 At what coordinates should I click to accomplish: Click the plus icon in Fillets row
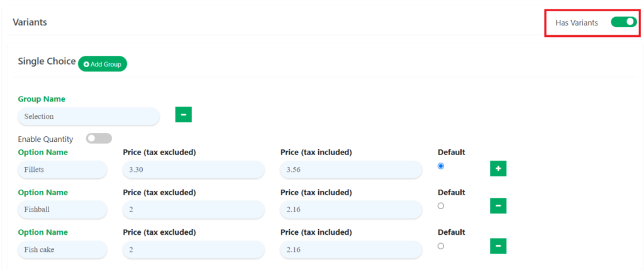click(498, 169)
